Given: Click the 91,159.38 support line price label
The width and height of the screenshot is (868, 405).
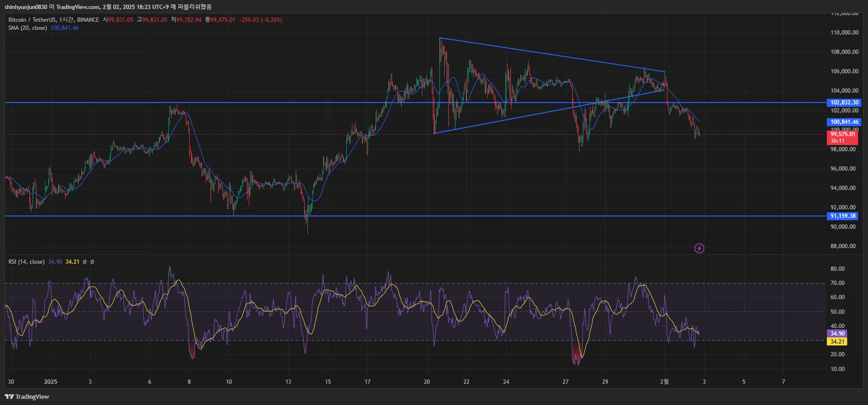Looking at the screenshot, I should pos(843,216).
